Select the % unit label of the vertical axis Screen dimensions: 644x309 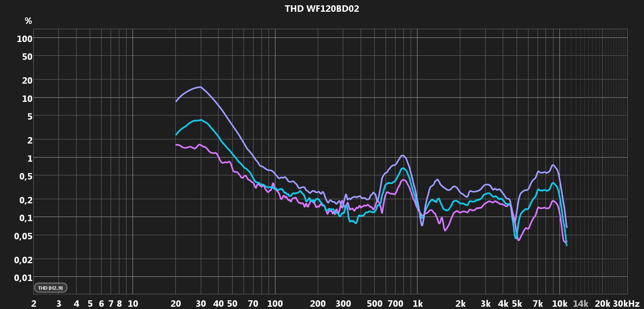28,21
